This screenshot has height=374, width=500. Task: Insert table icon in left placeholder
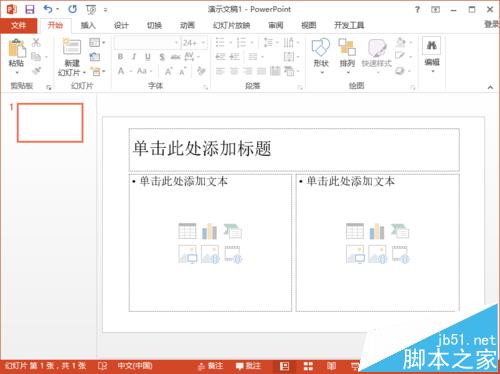[x=187, y=231]
